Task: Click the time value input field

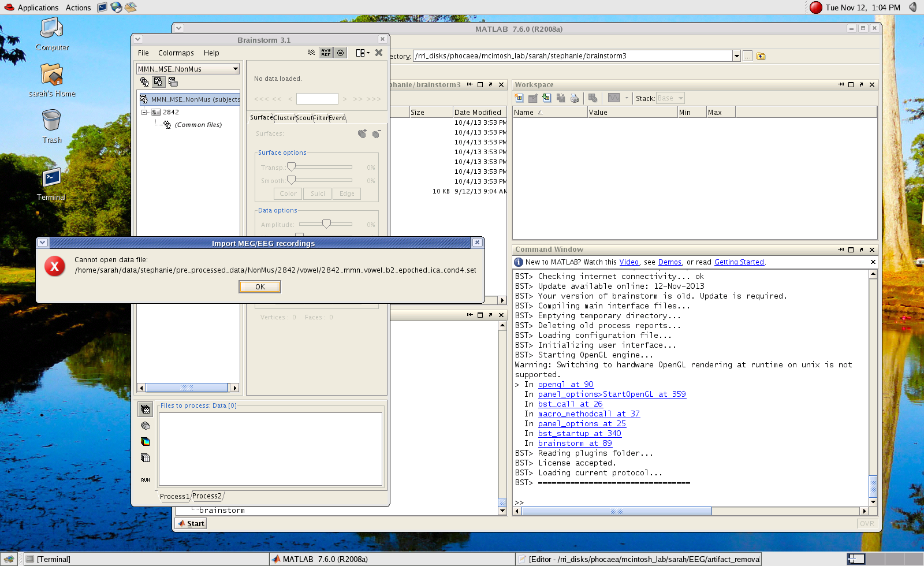Action: coord(317,99)
